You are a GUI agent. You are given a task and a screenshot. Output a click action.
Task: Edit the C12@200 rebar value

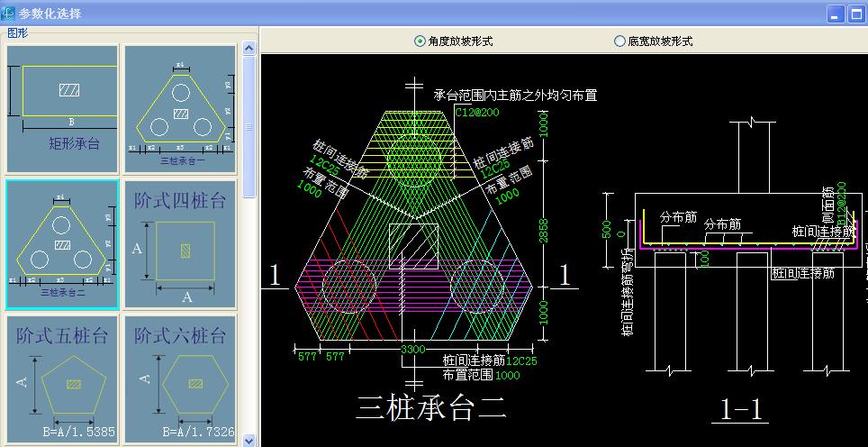tap(476, 113)
